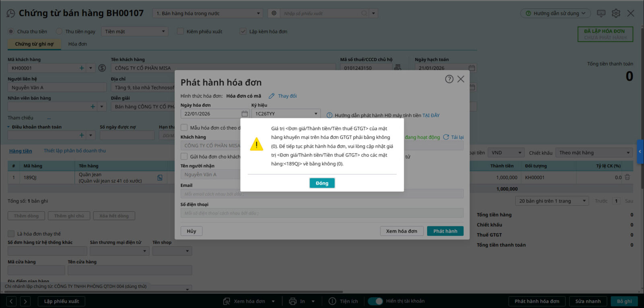
Task: Add a salesperson with the Nhân viên bán hàng plus icon
Action: coord(93,107)
